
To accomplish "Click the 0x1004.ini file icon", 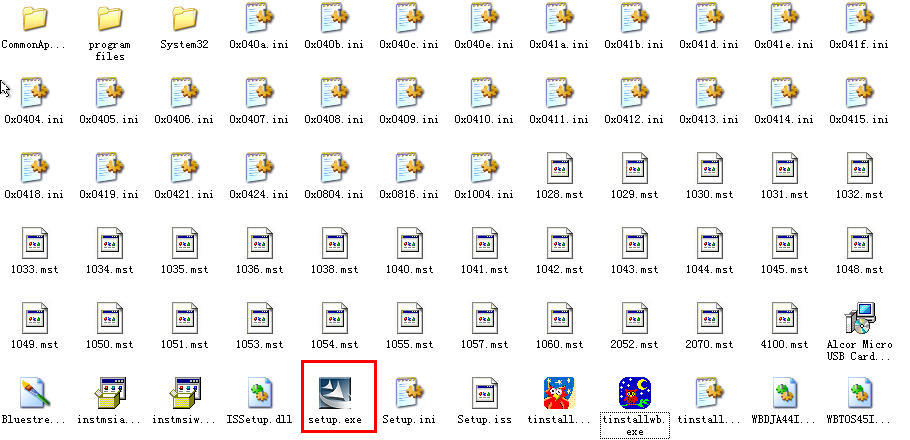I will tap(485, 168).
